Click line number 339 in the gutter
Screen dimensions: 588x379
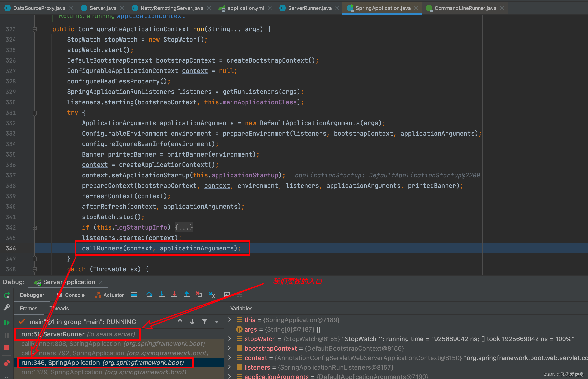click(x=11, y=196)
